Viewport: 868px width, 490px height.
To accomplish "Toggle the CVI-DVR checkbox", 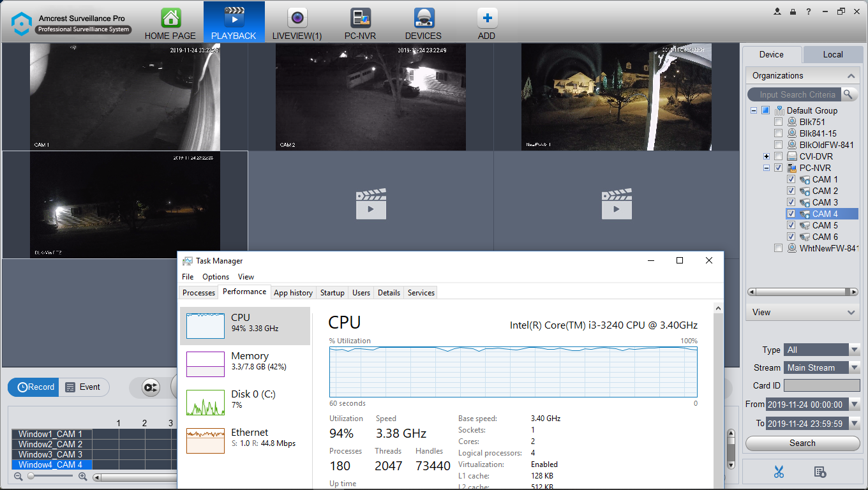I will [778, 156].
